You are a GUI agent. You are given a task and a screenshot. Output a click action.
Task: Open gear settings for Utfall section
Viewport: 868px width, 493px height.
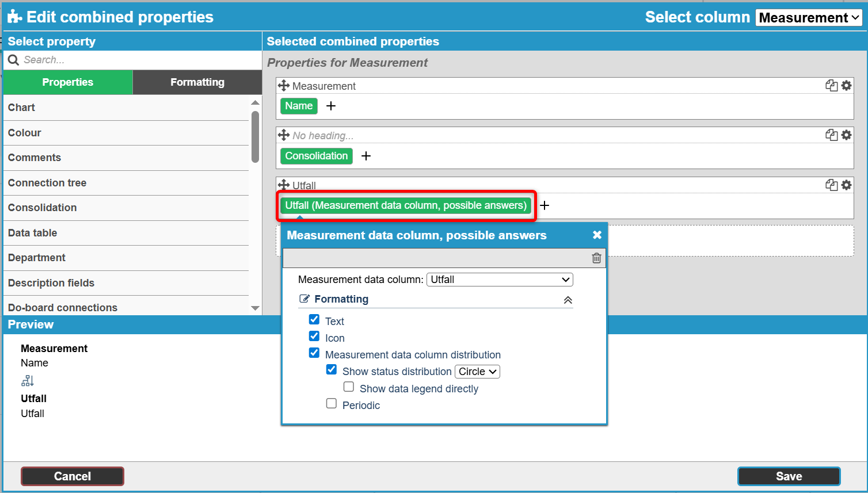pyautogui.click(x=846, y=185)
